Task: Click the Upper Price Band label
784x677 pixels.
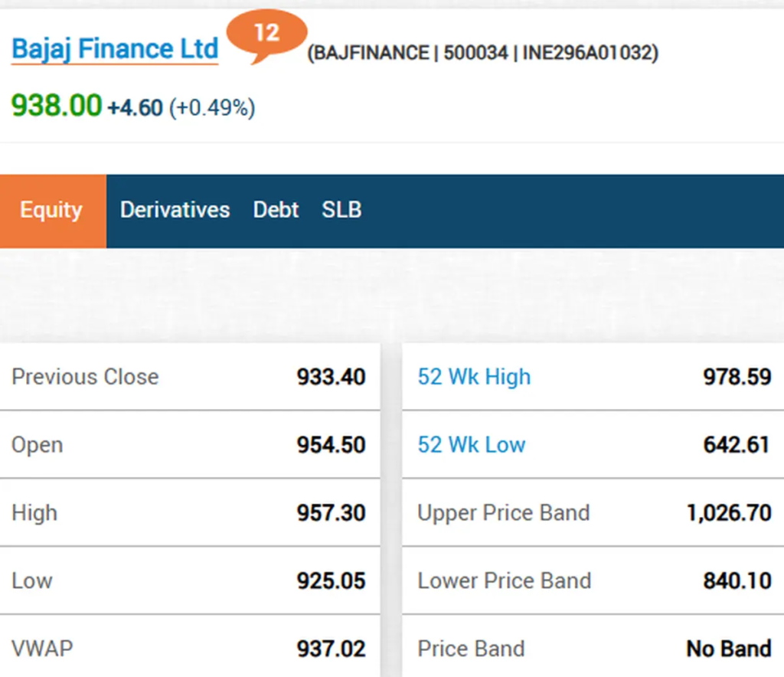Action: pyautogui.click(x=504, y=514)
